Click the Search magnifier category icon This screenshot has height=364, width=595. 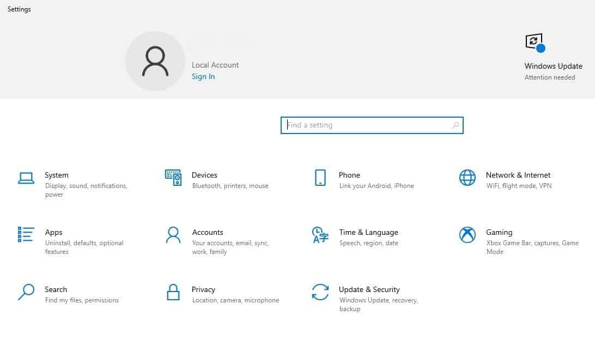click(26, 292)
